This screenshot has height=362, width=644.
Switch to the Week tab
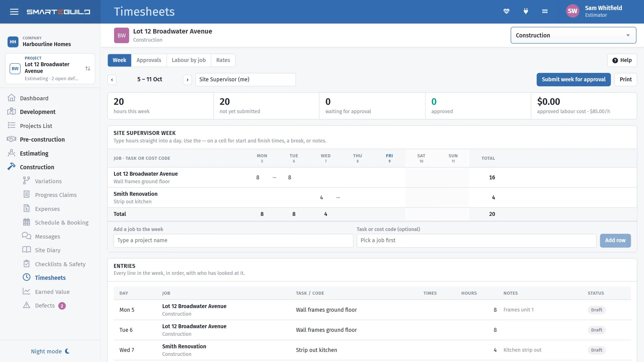click(x=119, y=60)
